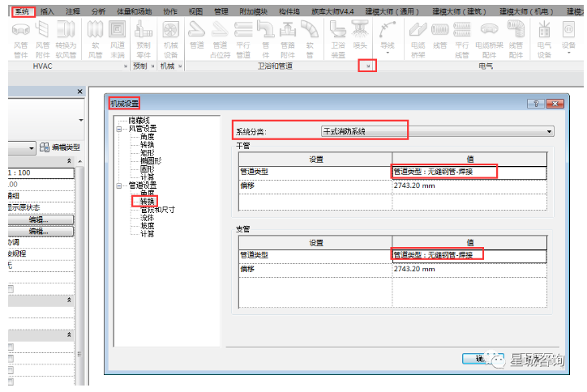This screenshot has width=587, height=392.
Task: Open the 卫浴和管道 panel settings arrow
Action: pyautogui.click(x=367, y=66)
